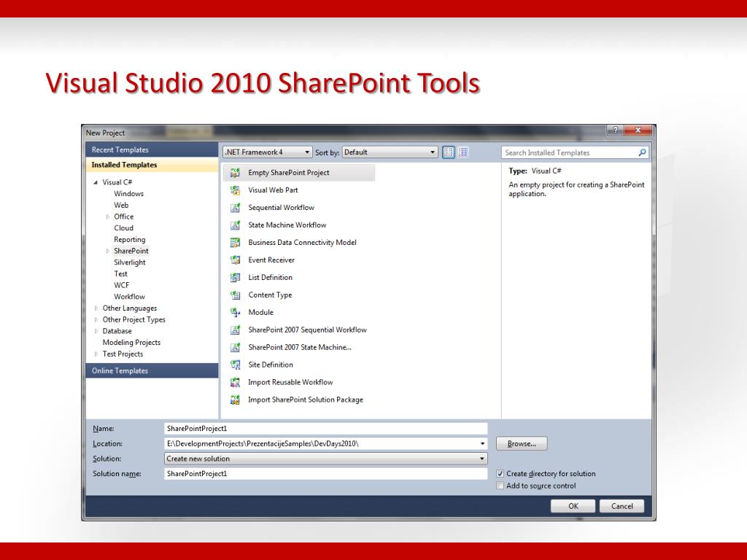Click the OK button
747x560 pixels.
tap(573, 506)
